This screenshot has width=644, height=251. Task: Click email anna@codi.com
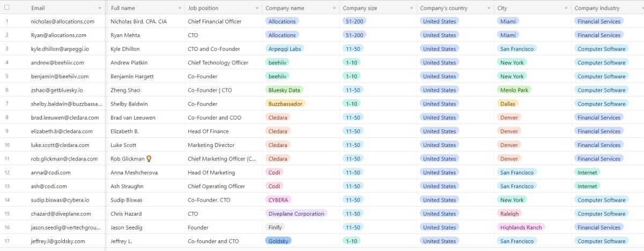(x=51, y=173)
